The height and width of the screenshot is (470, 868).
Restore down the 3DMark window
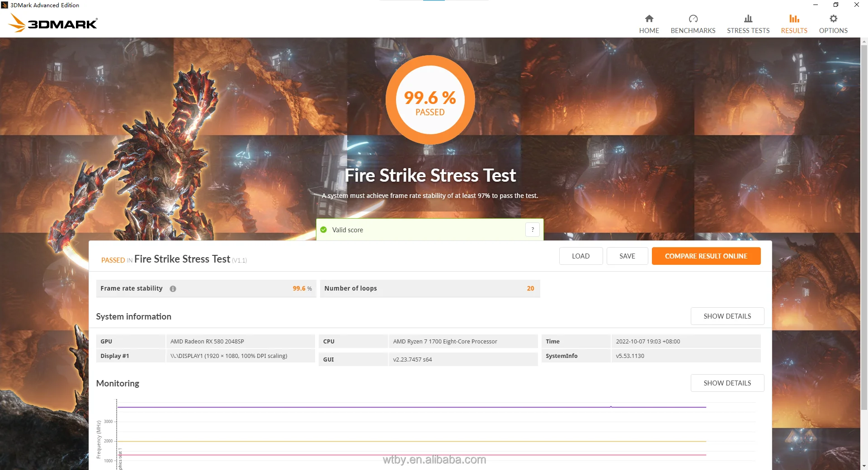pos(836,5)
